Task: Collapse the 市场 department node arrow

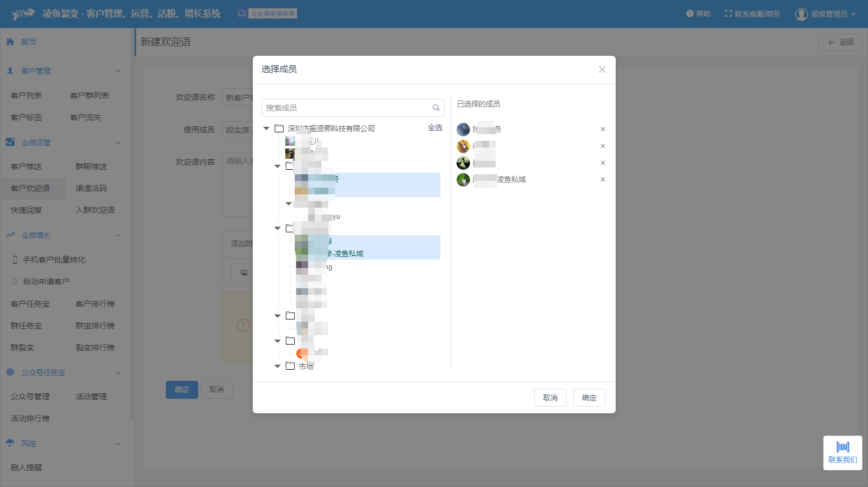Action: pyautogui.click(x=277, y=366)
